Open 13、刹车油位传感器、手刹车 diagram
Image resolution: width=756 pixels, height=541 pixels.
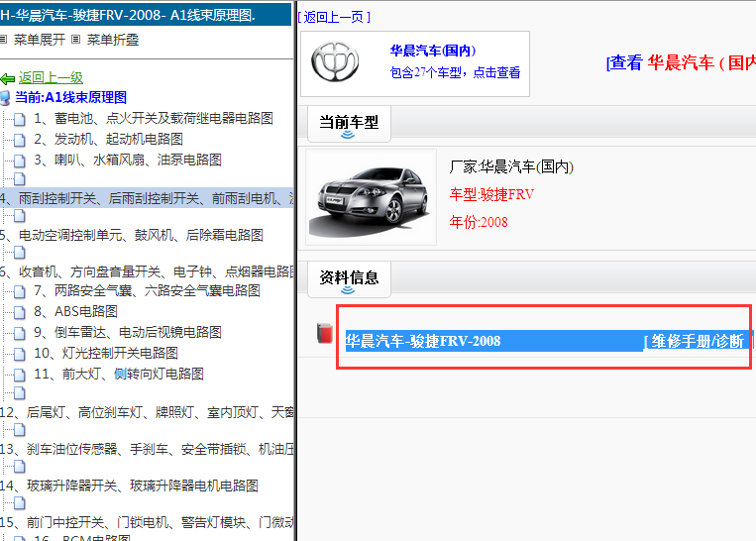pos(147,449)
